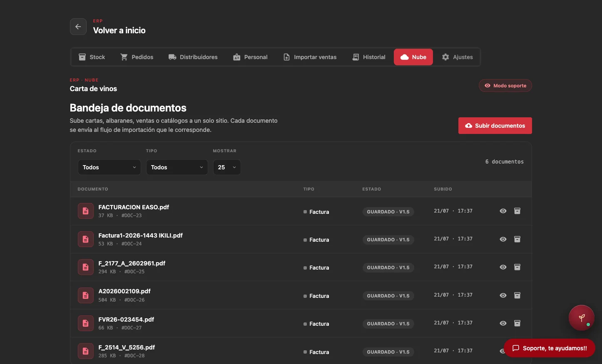
Task: Click the Subir documentos button
Action: pos(495,126)
